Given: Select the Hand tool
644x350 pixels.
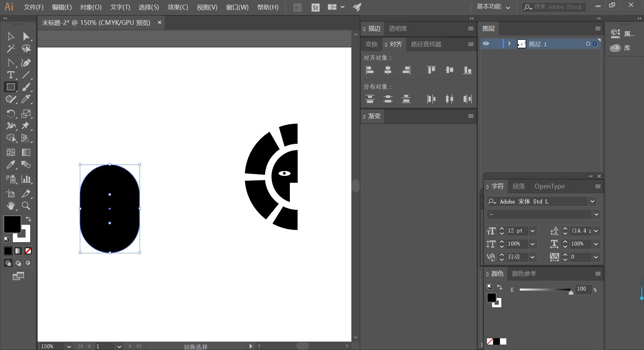Looking at the screenshot, I should pos(11,206).
